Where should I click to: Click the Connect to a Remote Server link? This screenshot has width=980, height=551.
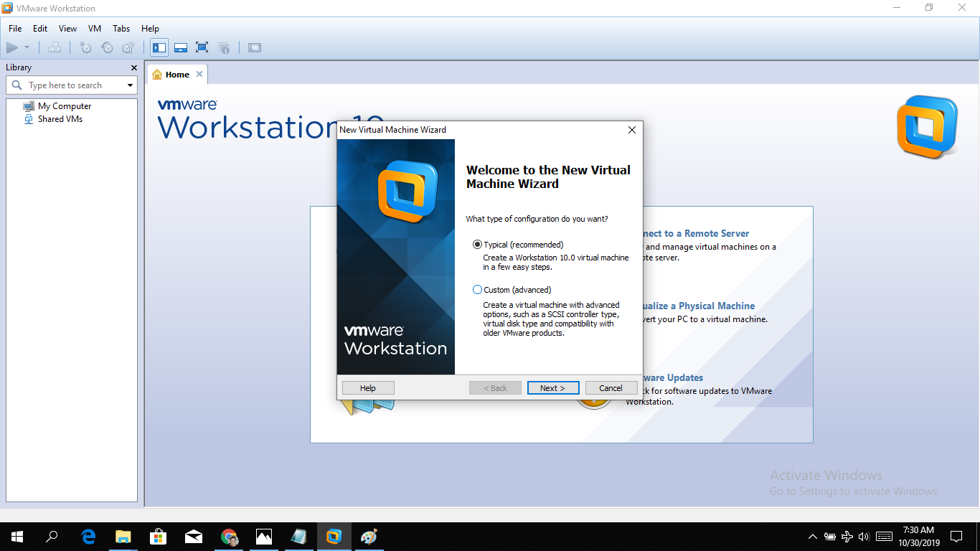click(696, 233)
